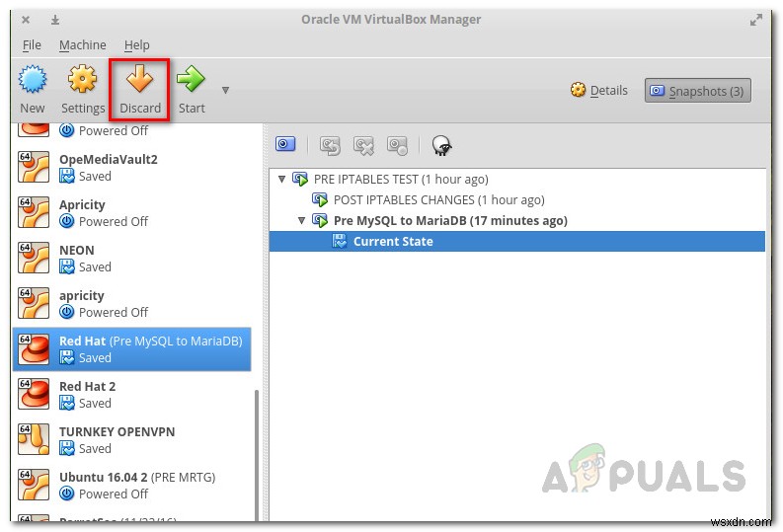Click the Ubuntu 16.04 2 OS icon
The width and height of the screenshot is (783, 532).
pos(34,485)
